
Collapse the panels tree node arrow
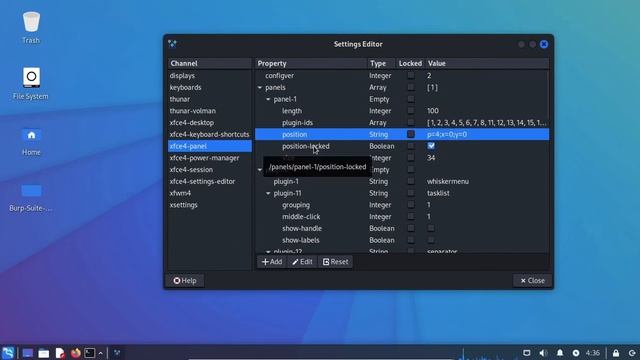point(260,87)
